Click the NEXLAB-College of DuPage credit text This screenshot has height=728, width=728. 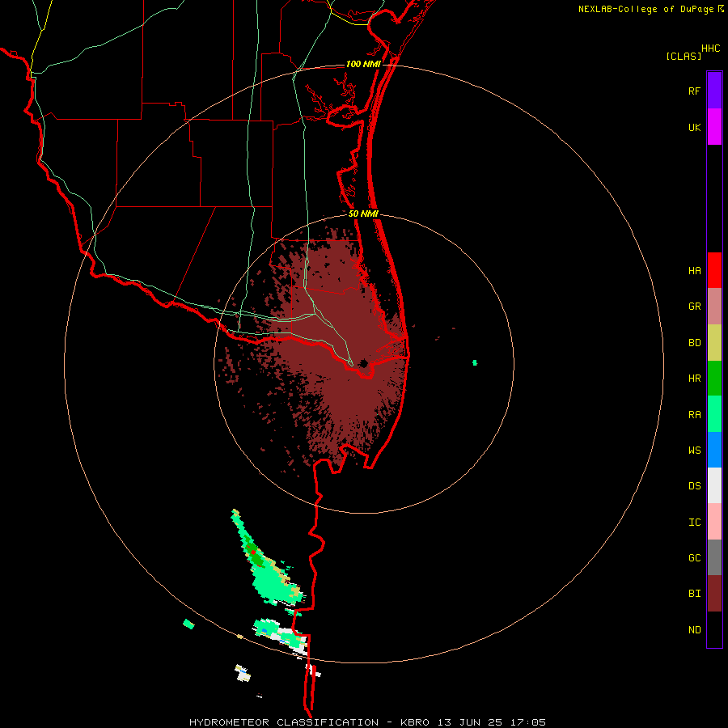coord(645,9)
